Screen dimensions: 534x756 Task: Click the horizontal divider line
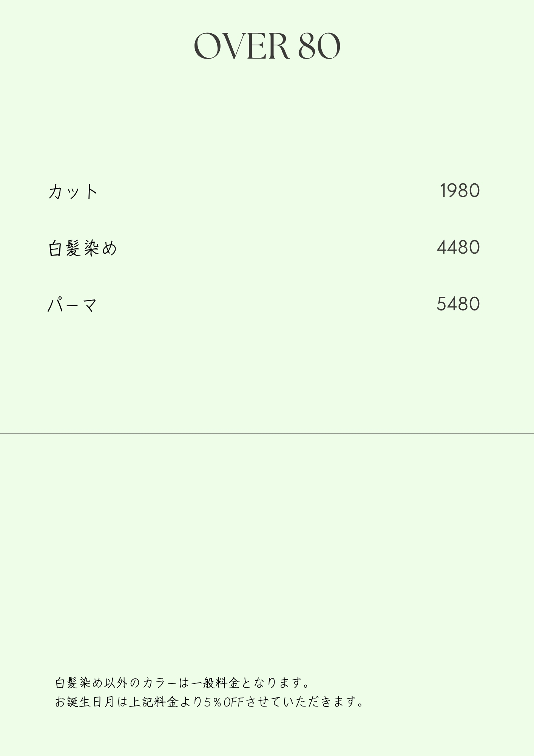click(267, 434)
